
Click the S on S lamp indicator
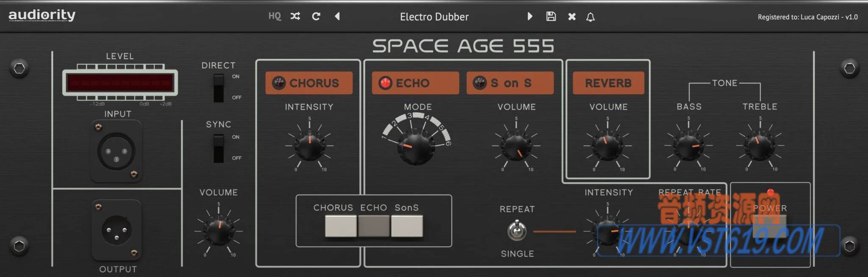click(x=480, y=83)
